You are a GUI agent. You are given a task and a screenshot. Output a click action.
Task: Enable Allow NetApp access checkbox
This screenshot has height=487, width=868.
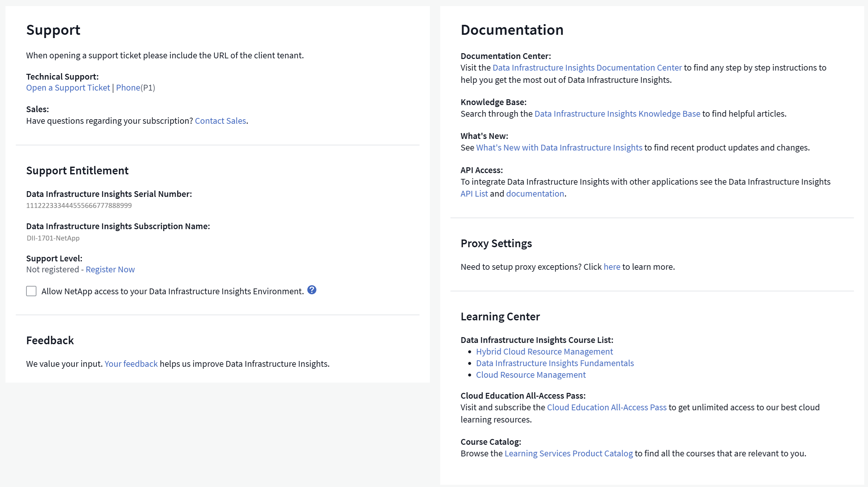pos(31,291)
